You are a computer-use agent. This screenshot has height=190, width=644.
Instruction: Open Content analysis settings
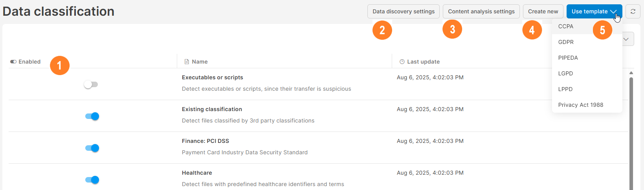coord(481,11)
